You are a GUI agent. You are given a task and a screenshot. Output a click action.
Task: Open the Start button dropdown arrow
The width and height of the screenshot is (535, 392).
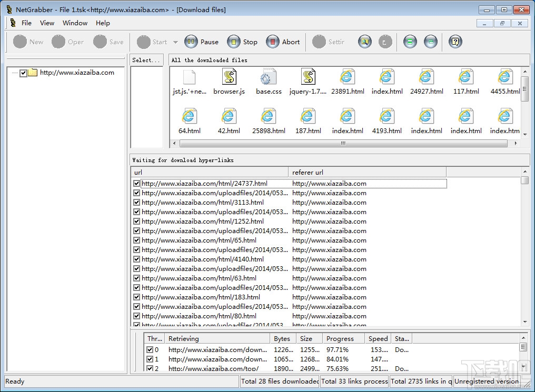tap(175, 42)
